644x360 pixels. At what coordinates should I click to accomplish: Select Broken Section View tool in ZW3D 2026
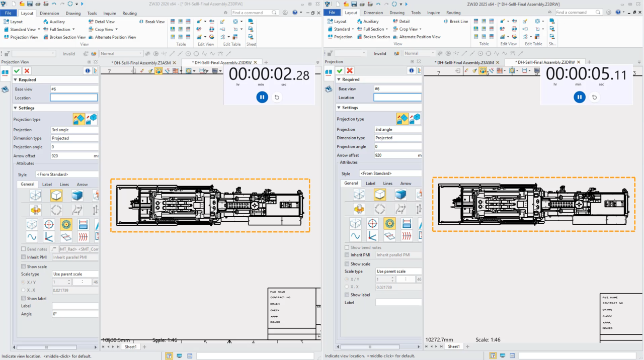[x=64, y=37]
